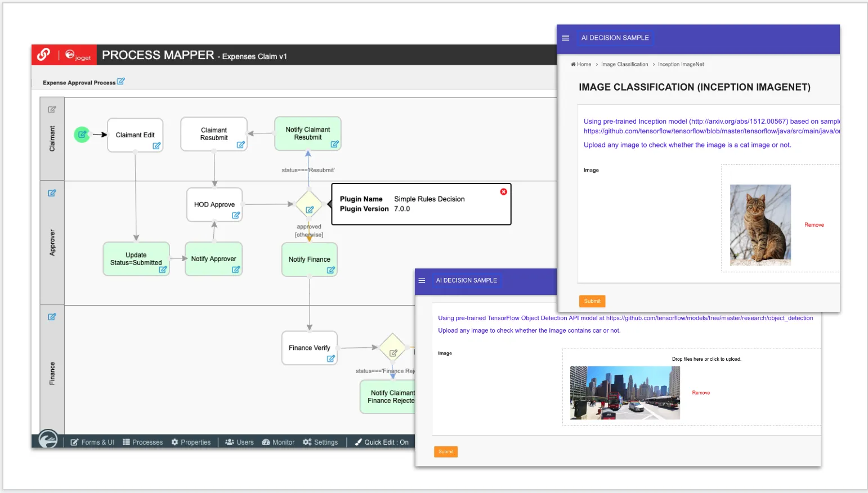Expand hamburger menu in Image Classification window
Image resolution: width=868 pixels, height=493 pixels.
click(565, 38)
